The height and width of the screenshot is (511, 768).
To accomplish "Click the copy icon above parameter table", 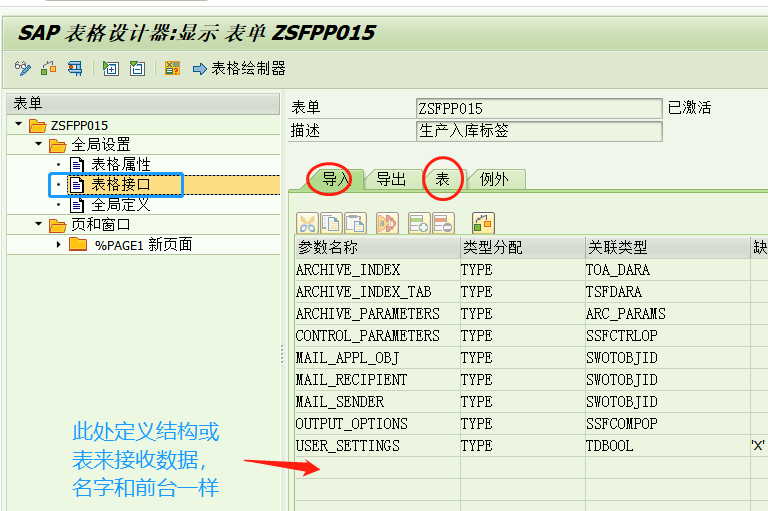I will point(332,223).
